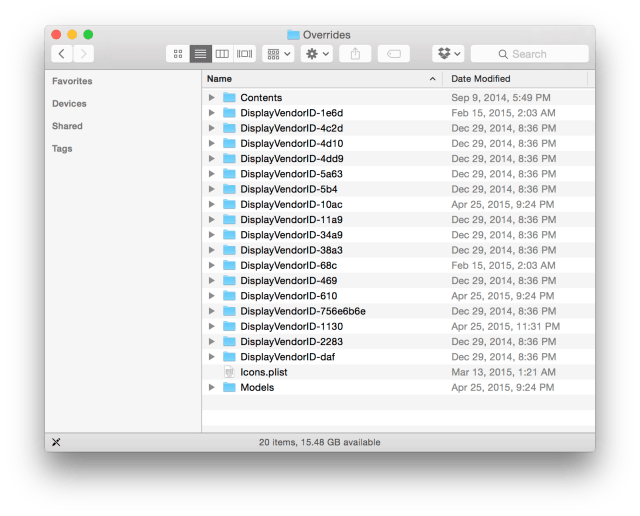Screen dimensions: 640x516
Task: Switch to Cover Flow view
Action: pyautogui.click(x=244, y=54)
